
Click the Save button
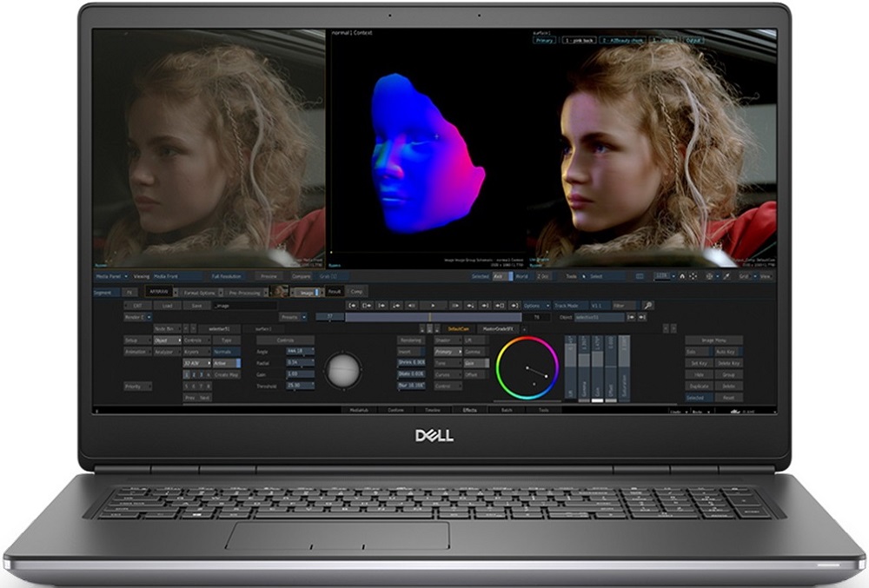[196, 306]
